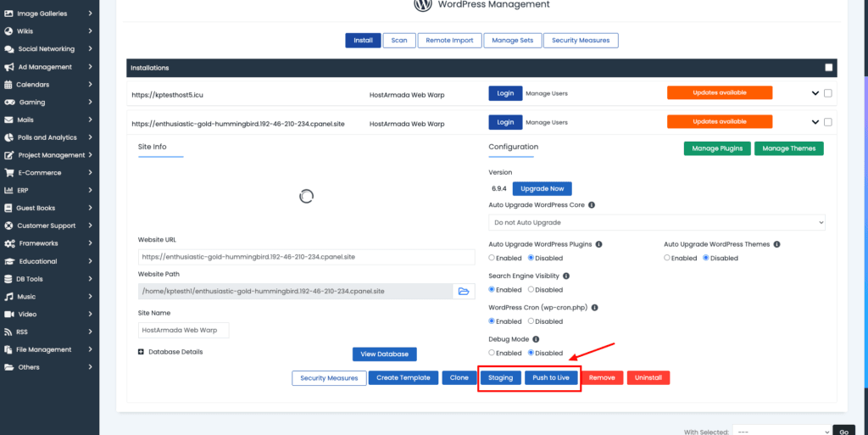Click the Gaming controller icon
868x435 pixels.
point(9,102)
